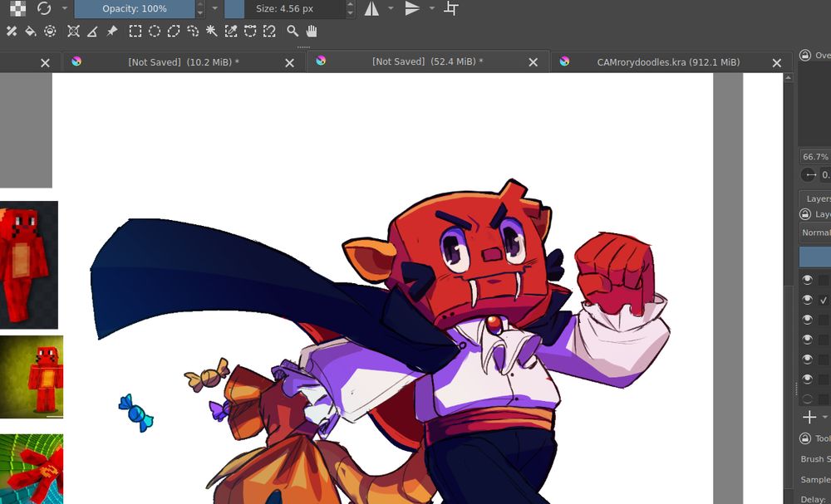Hide the second layer with the checkmark
This screenshot has height=504, width=831.
[x=807, y=300]
